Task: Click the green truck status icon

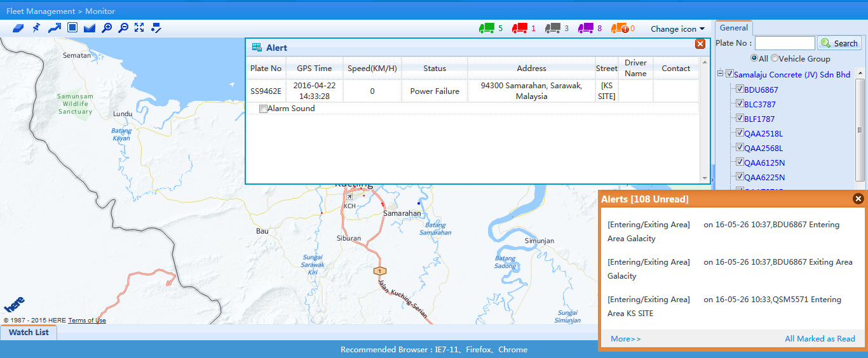Action: (x=487, y=29)
